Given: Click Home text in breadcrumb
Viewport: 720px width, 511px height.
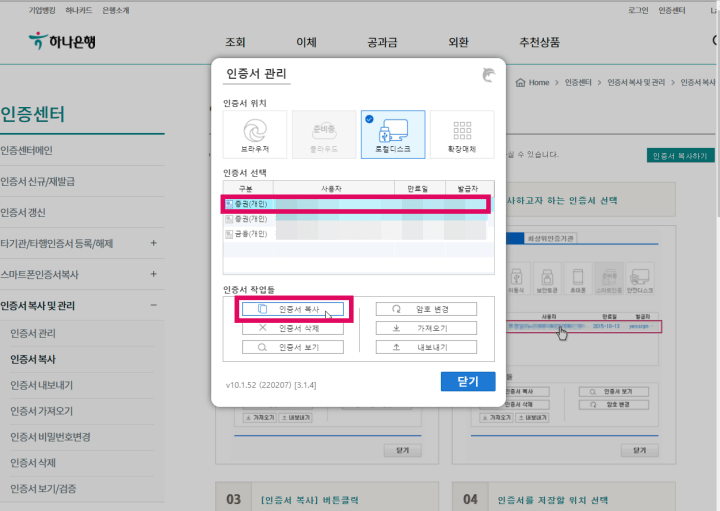Looking at the screenshot, I should click(x=539, y=83).
